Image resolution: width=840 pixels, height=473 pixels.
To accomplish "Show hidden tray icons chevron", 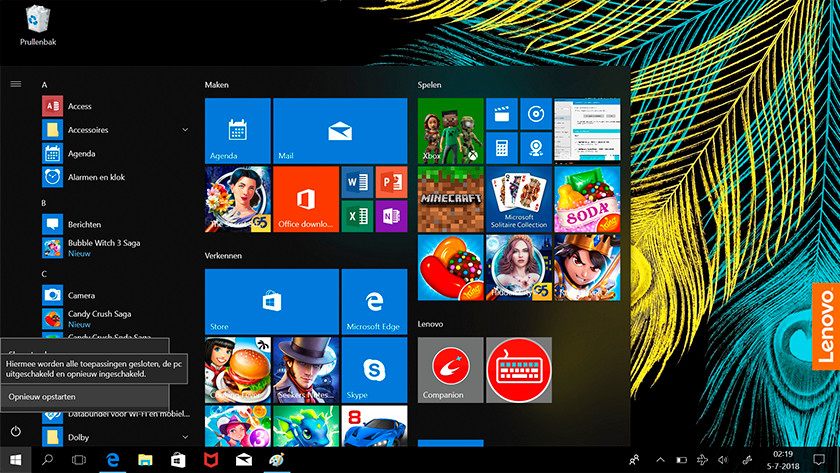I will tap(661, 460).
